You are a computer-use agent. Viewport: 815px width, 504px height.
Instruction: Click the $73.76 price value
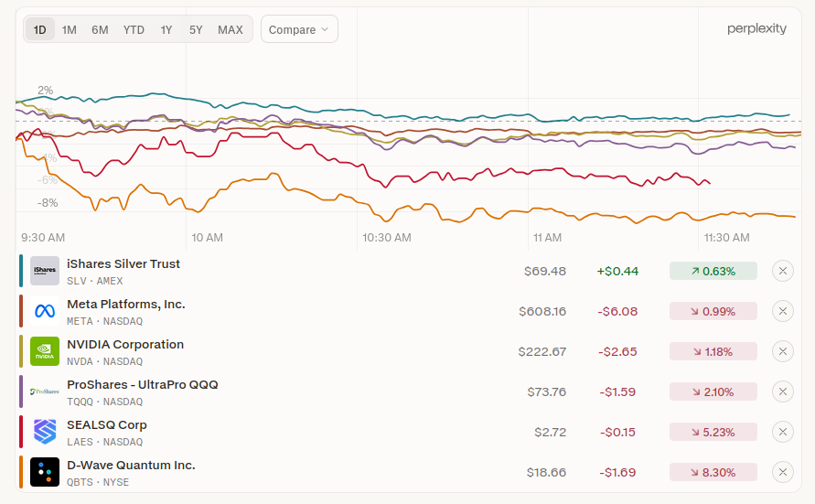(x=546, y=391)
